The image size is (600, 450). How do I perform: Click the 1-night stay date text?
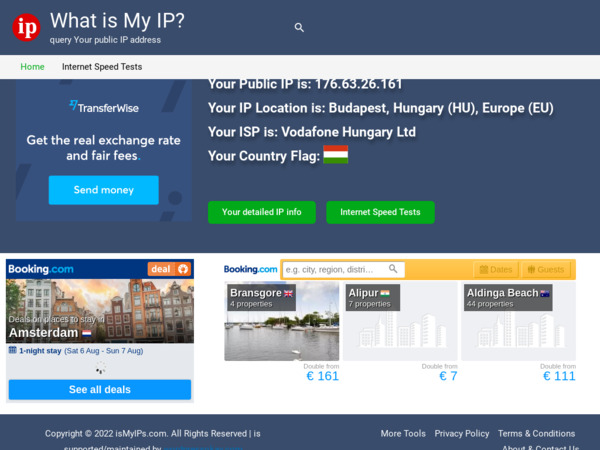point(81,351)
